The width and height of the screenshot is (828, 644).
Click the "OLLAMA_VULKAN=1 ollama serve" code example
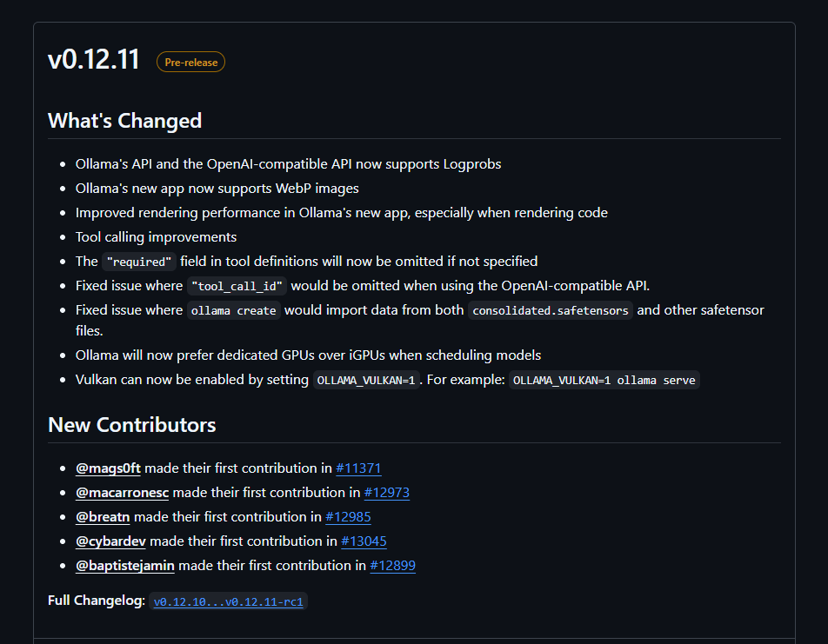point(604,380)
